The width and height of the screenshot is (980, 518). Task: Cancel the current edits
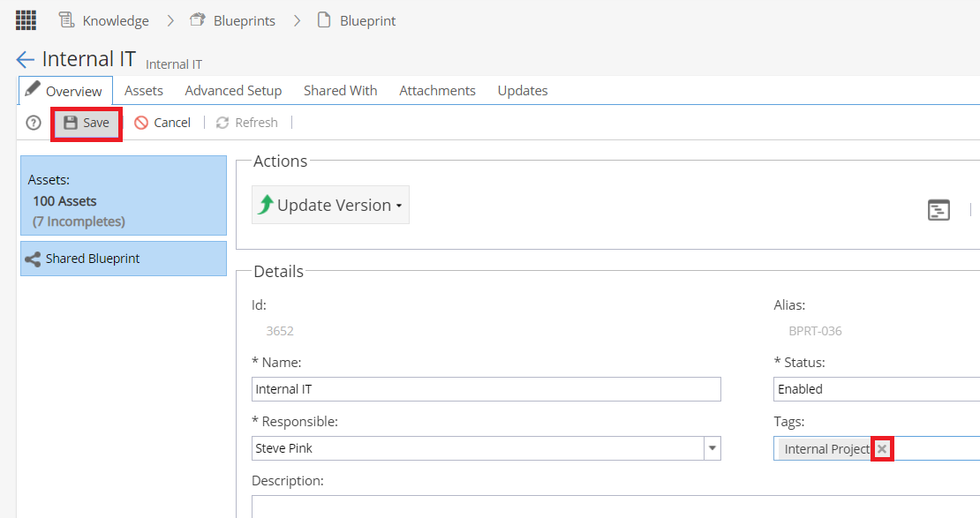162,123
